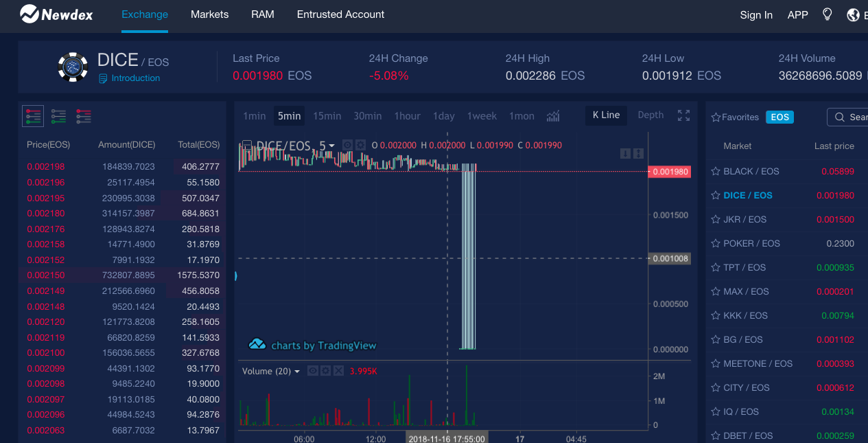Open the Markets page
Screen dimensions: 868x443
pos(210,14)
